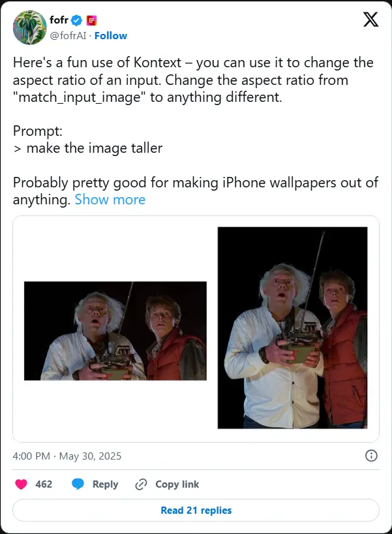Click the blue verified badge
The width and height of the screenshot is (392, 534).
coord(76,20)
